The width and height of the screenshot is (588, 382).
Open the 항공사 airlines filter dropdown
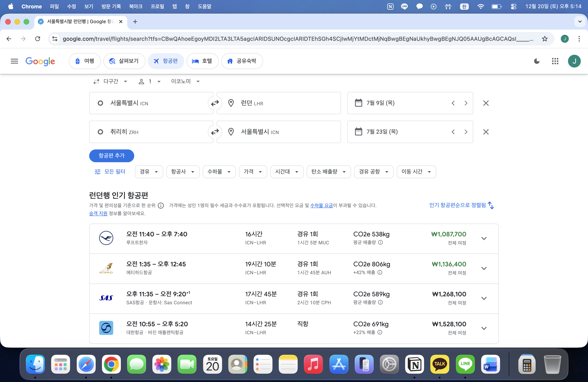coord(183,171)
